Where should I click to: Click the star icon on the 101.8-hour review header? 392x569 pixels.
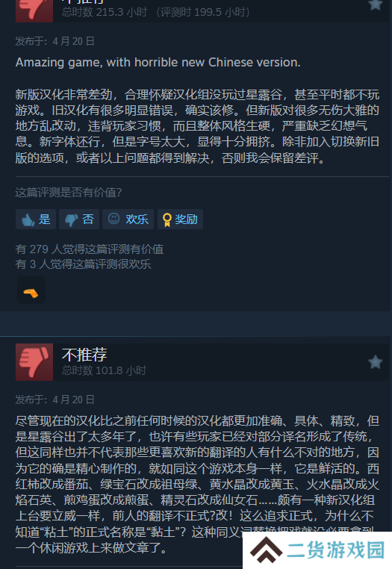(x=375, y=362)
